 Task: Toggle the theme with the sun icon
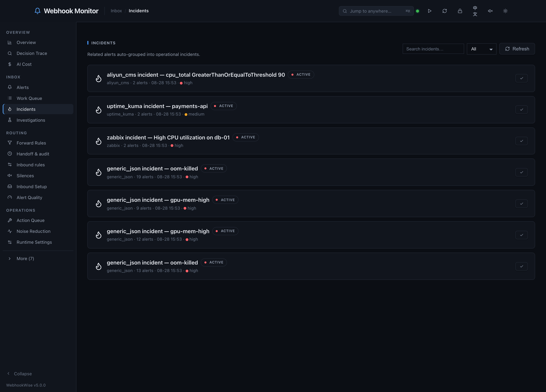coord(505,11)
